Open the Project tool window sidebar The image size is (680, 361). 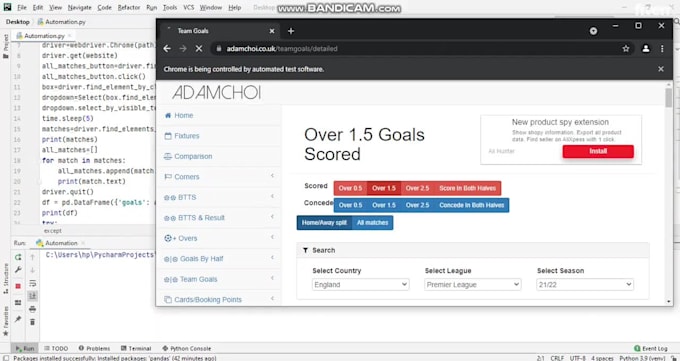point(6,46)
